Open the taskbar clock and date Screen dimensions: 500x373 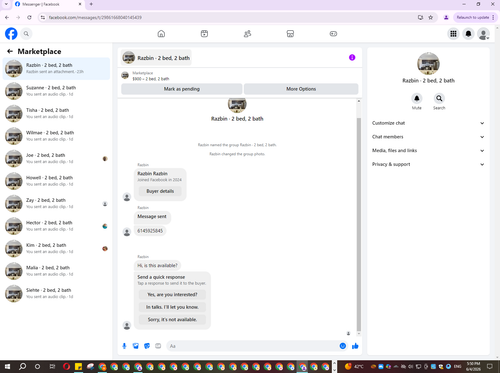click(473, 366)
